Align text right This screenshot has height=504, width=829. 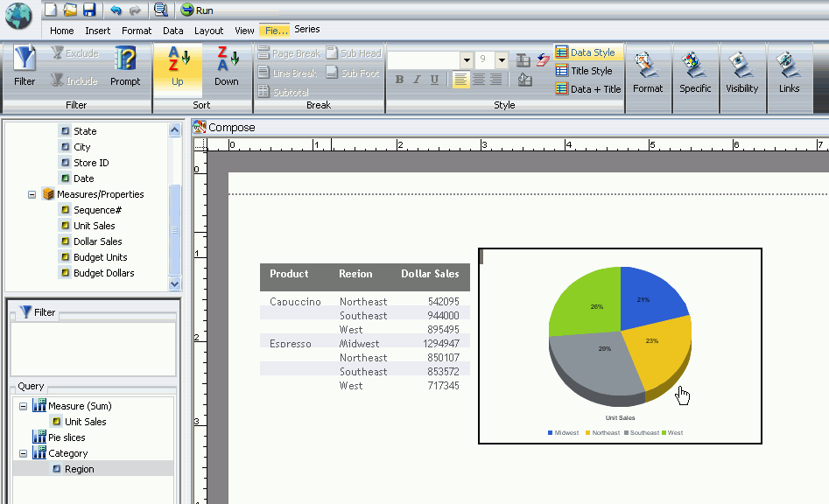496,80
